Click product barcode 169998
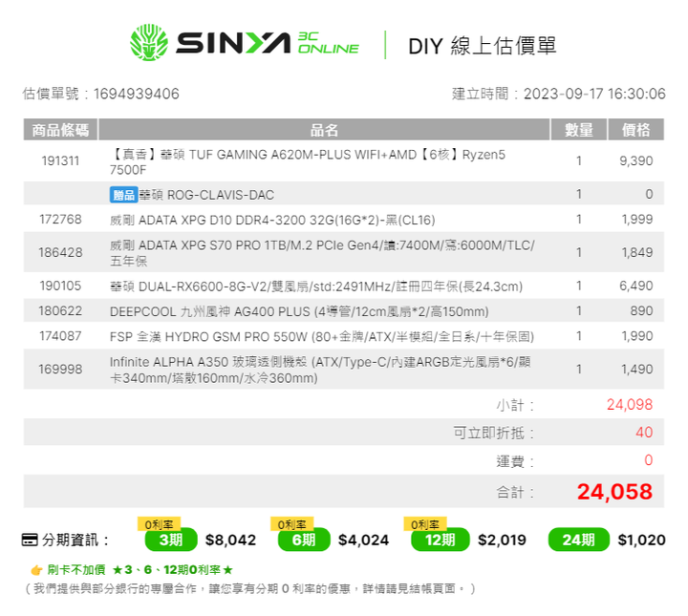The image size is (688, 616). pos(60,370)
